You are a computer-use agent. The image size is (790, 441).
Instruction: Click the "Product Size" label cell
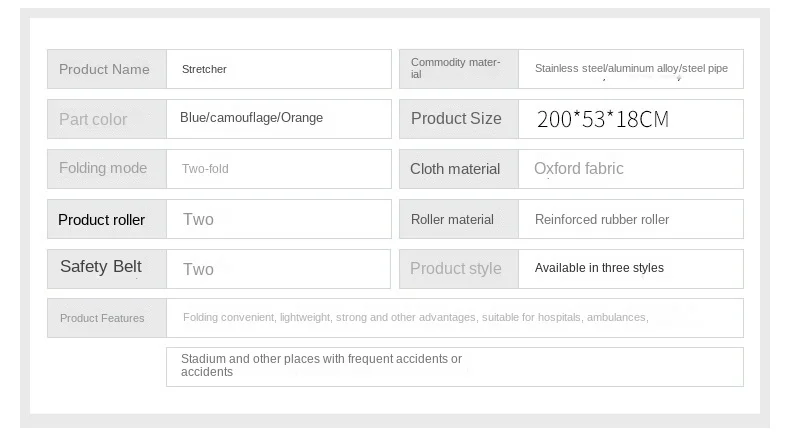point(456,118)
